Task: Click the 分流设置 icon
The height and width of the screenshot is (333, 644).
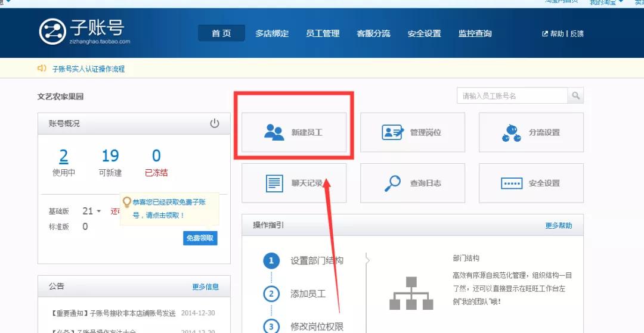Action: point(511,132)
